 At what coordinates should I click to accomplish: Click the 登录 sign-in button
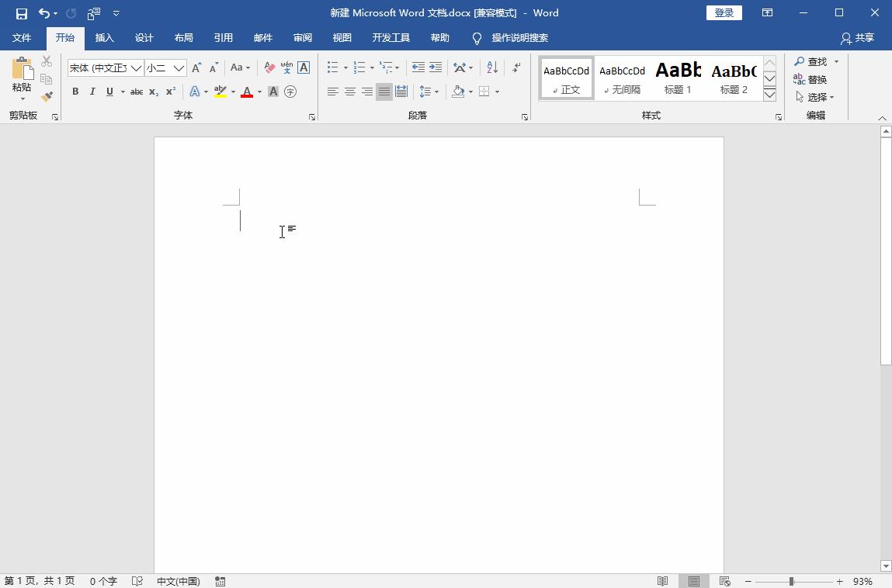coord(724,13)
